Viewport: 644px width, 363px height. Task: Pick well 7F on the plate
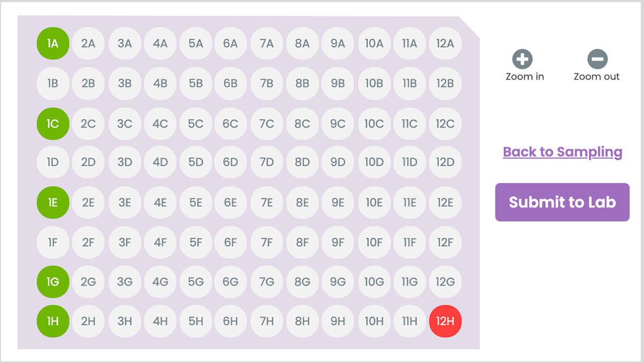[x=267, y=242]
